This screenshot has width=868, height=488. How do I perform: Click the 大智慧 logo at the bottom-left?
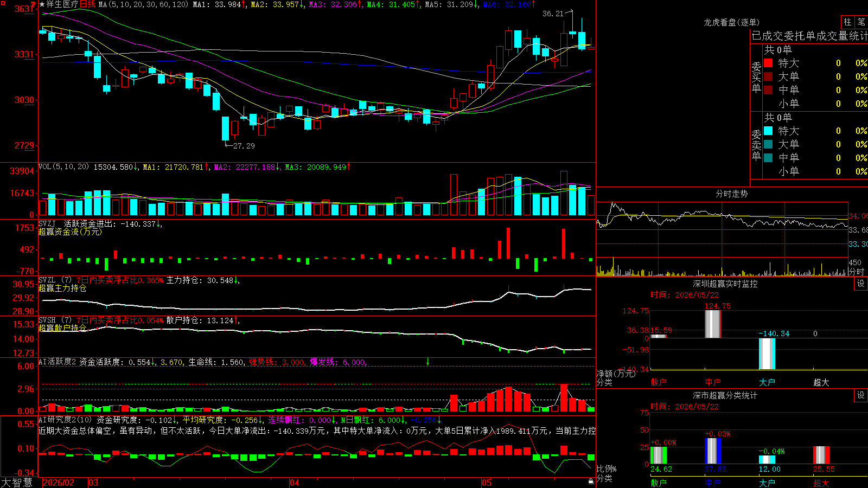pos(17,483)
